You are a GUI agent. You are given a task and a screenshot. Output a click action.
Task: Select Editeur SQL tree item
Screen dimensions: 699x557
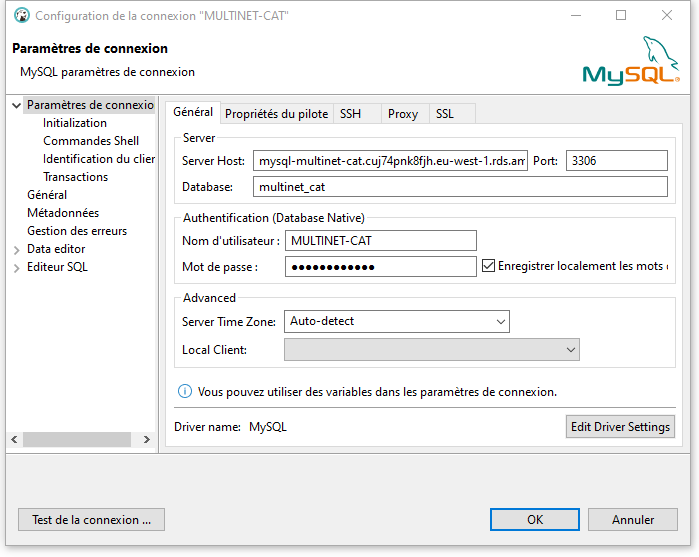[x=57, y=267]
